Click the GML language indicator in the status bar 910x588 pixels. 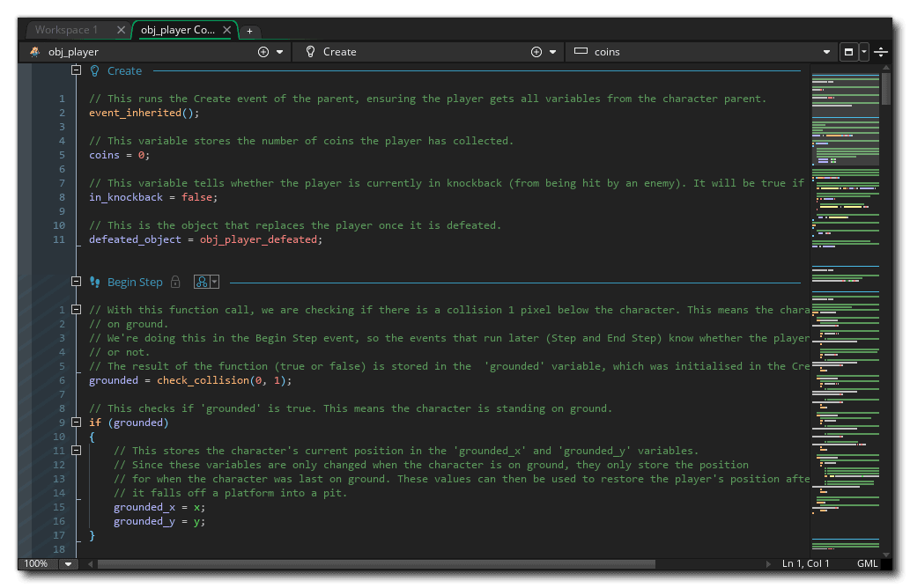[867, 563]
